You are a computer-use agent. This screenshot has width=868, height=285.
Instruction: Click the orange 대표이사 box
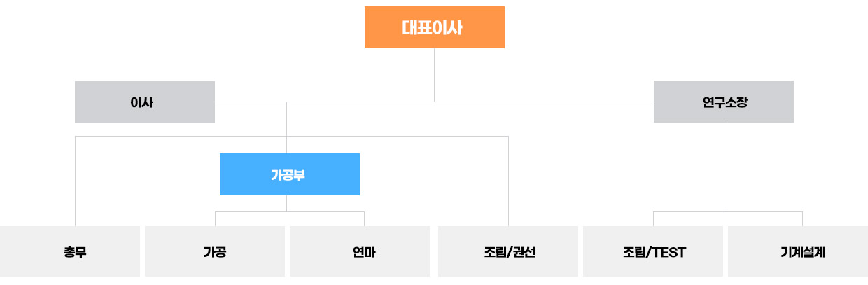click(x=434, y=27)
